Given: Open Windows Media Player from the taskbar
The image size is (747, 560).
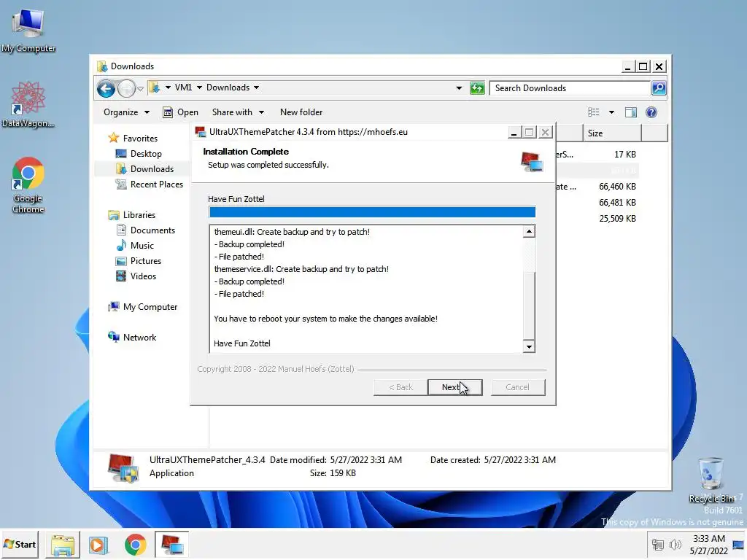Looking at the screenshot, I should 98,545.
